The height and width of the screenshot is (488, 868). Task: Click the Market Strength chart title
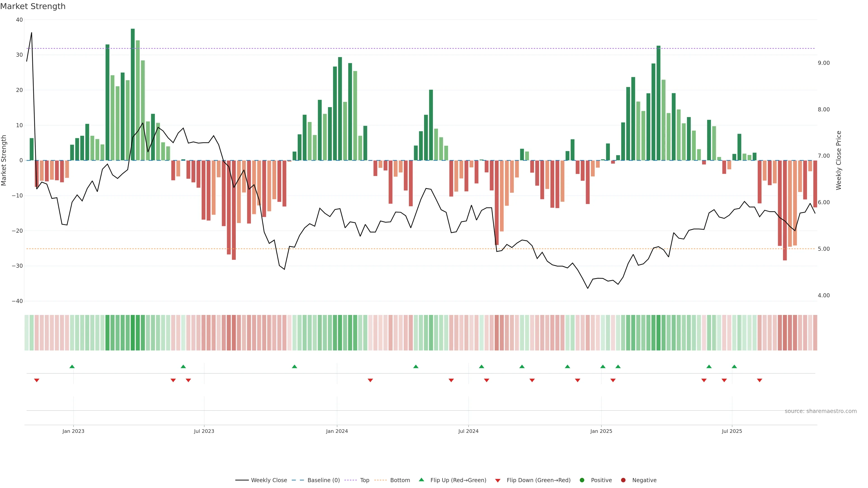click(x=33, y=6)
